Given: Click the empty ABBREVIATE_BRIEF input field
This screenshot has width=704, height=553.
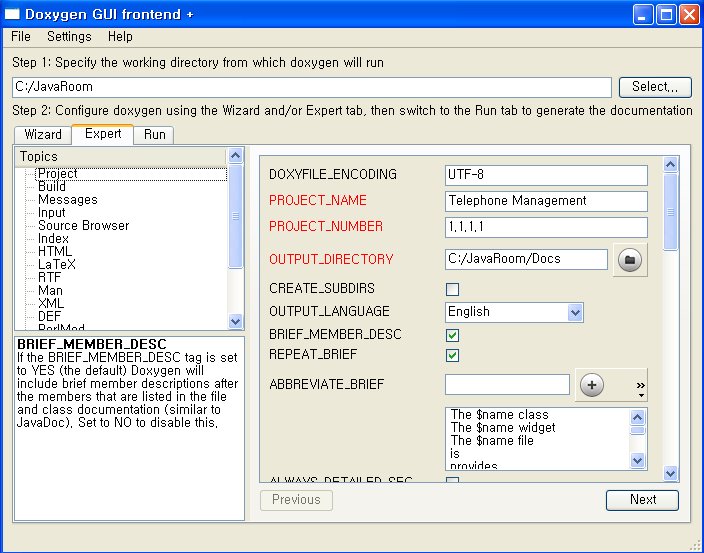Looking at the screenshot, I should (507, 385).
